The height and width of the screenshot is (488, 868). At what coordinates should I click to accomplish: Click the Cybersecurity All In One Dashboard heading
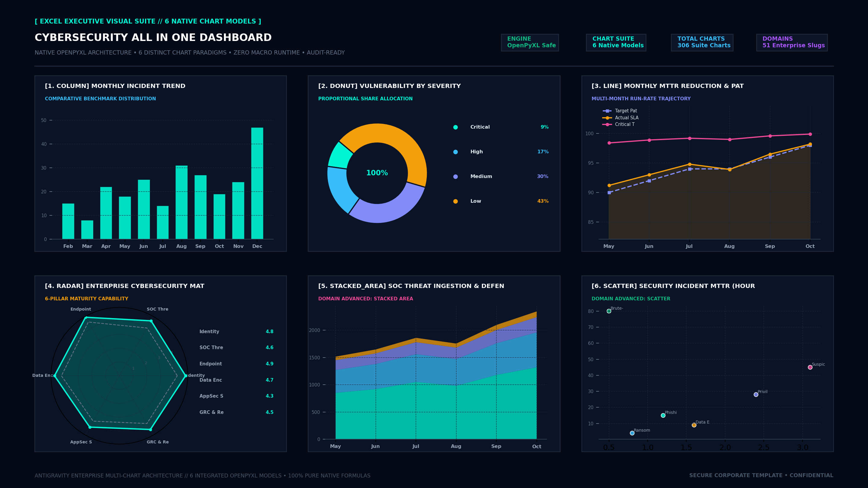point(153,38)
